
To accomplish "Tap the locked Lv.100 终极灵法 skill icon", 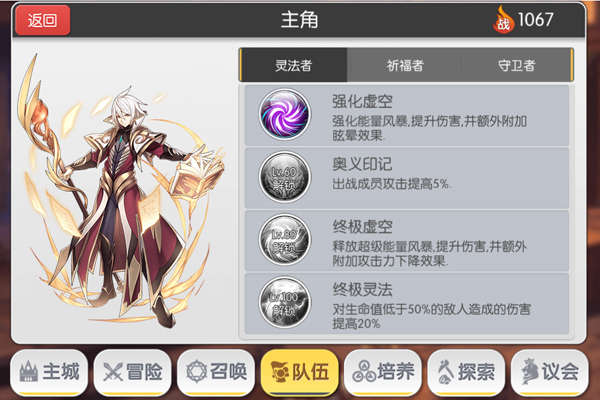I will tap(284, 302).
